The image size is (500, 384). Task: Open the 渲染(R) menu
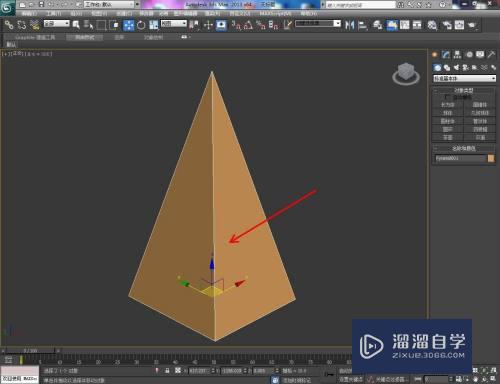pyautogui.click(x=212, y=14)
